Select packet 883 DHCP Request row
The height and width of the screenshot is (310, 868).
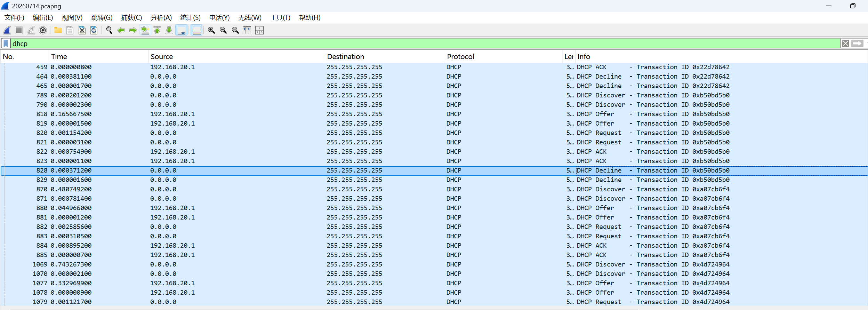click(434, 236)
